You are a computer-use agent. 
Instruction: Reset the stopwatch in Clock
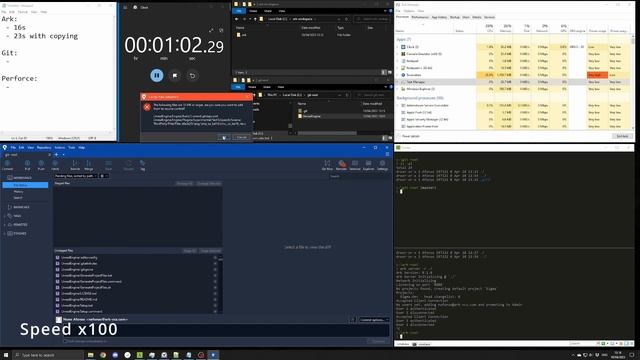coord(192,76)
